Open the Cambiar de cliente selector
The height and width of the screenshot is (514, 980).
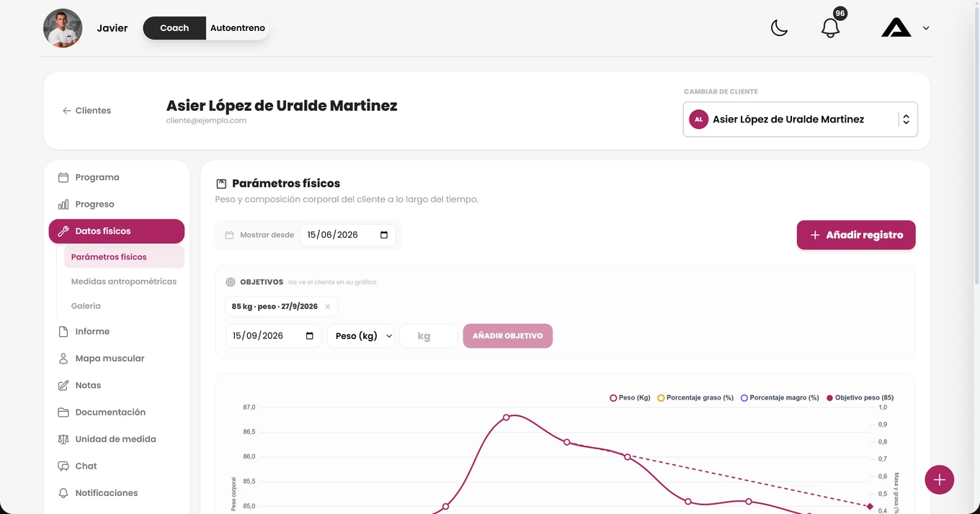click(x=800, y=120)
